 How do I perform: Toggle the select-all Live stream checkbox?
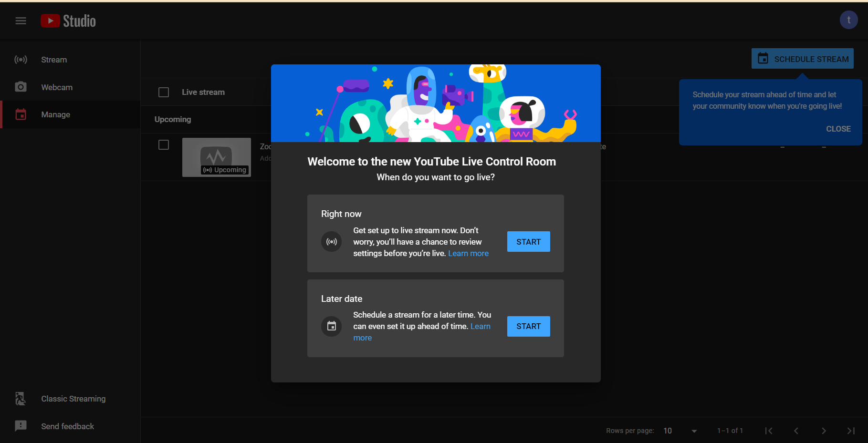(x=164, y=92)
